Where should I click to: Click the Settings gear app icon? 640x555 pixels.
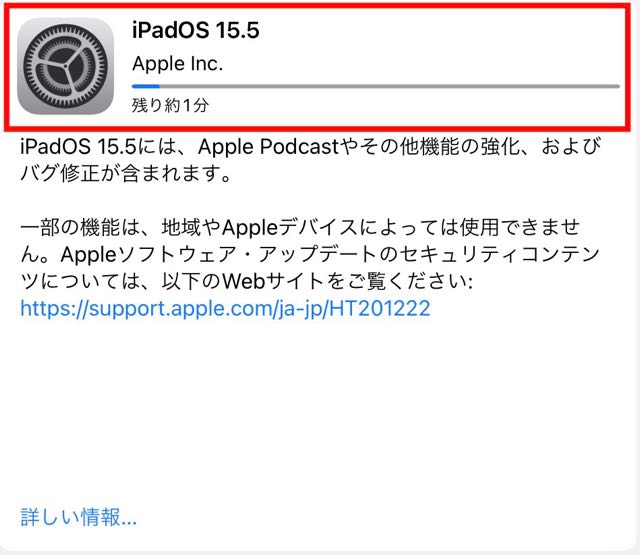click(65, 66)
